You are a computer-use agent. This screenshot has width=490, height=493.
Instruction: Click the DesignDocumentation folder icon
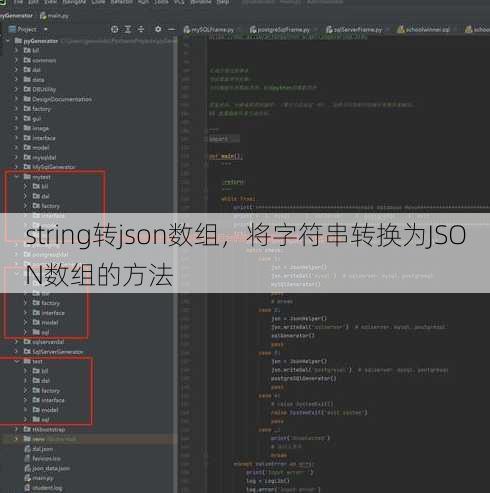(27, 99)
